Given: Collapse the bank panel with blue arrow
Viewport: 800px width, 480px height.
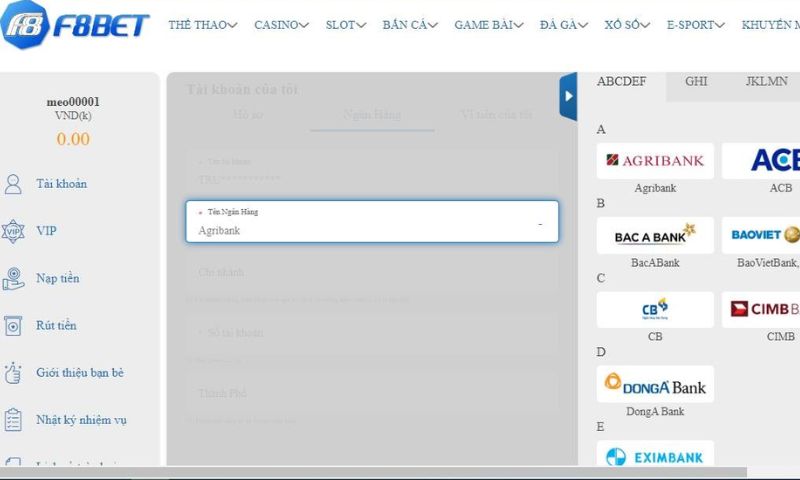Looking at the screenshot, I should 568,97.
